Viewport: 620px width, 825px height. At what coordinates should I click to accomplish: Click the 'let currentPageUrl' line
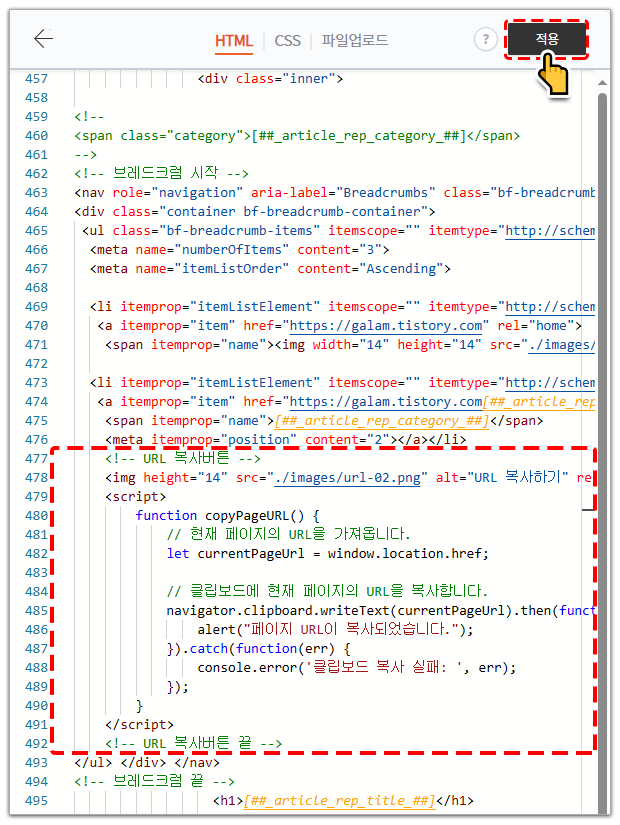[327, 554]
